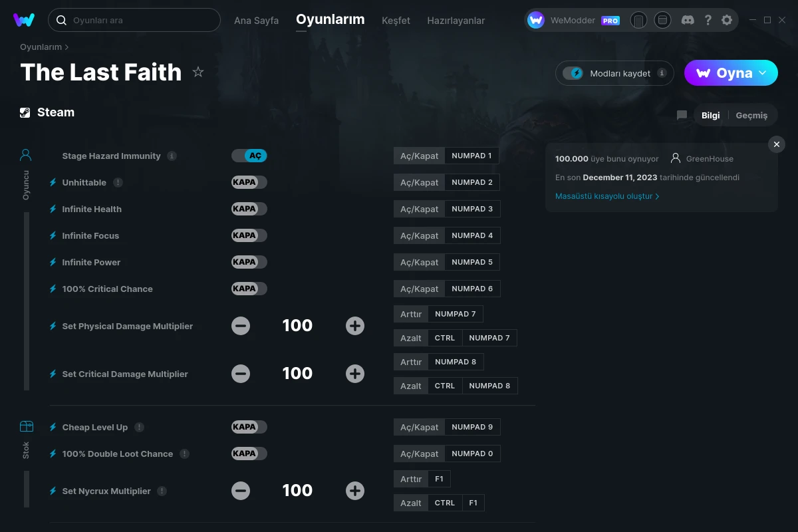This screenshot has height=532, width=798.
Task: Click Critical Damage Multiplier value 100
Action: pyautogui.click(x=297, y=374)
